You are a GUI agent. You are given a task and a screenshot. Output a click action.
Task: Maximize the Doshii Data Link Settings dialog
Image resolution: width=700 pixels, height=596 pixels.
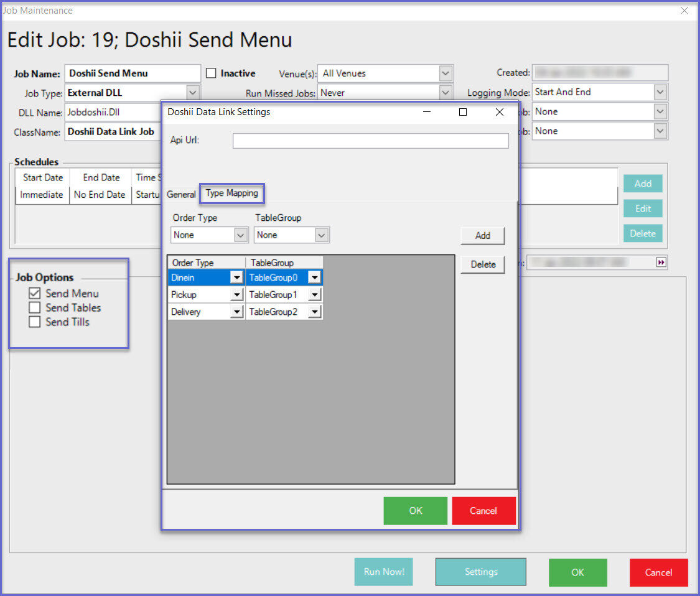(x=463, y=112)
